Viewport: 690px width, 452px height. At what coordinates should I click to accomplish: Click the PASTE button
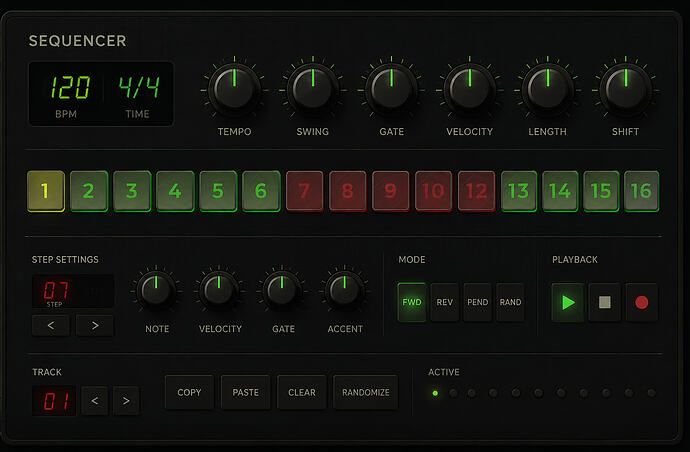pos(246,392)
